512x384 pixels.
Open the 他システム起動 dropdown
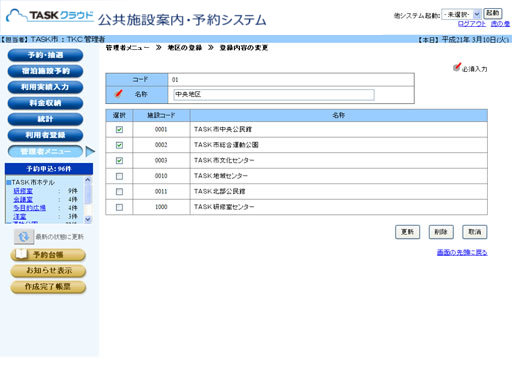pyautogui.click(x=461, y=14)
